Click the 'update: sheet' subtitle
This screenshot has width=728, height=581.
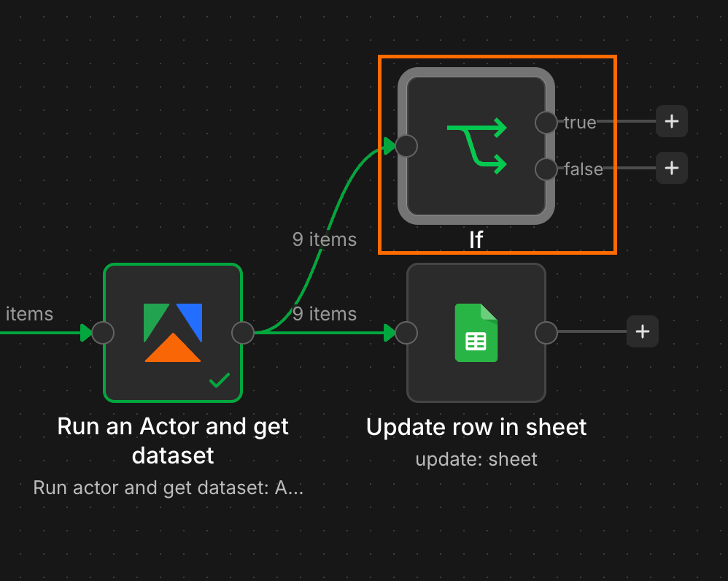pos(476,459)
